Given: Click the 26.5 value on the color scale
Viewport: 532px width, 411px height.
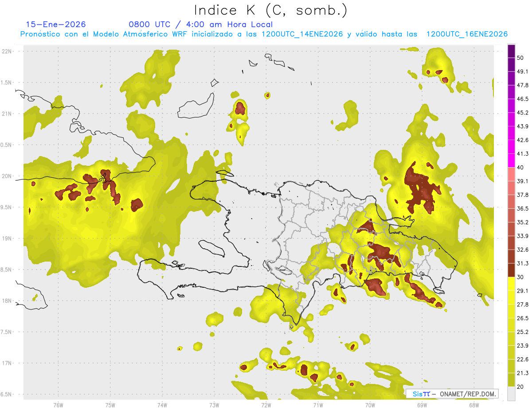Looking at the screenshot, I should point(523,318).
